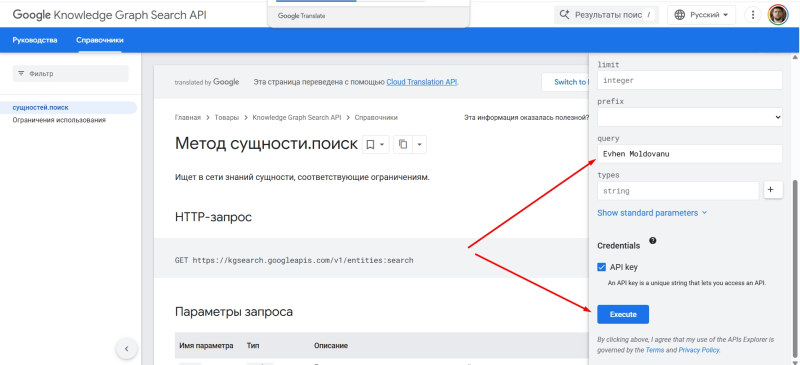The height and width of the screenshot is (365, 800).
Task: Click the Описание column header
Action: click(331, 346)
